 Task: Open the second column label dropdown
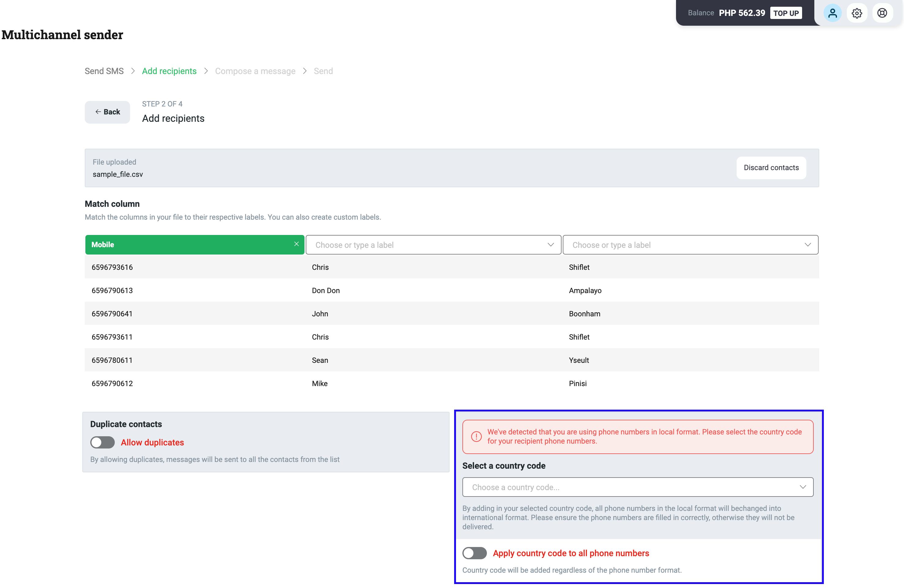tap(433, 245)
